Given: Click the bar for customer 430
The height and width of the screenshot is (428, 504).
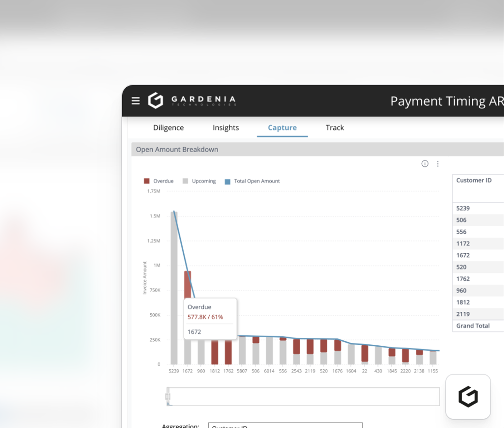Looking at the screenshot, I should pyautogui.click(x=378, y=355).
